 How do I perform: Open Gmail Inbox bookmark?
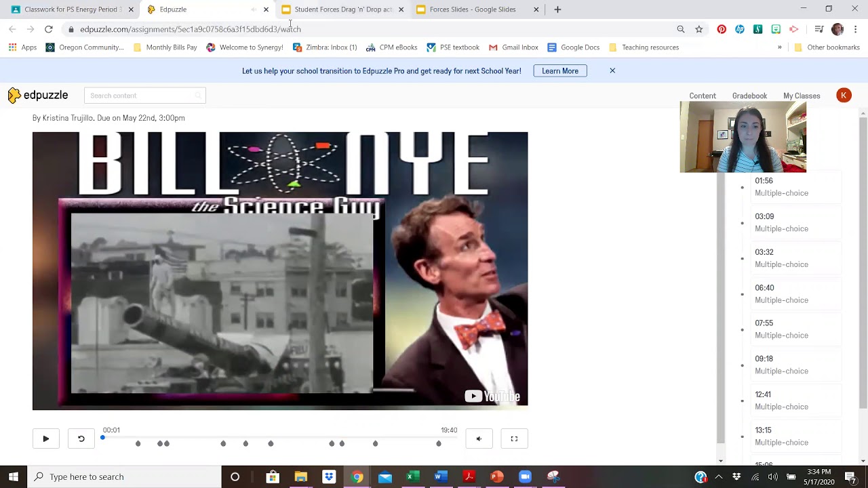[513, 47]
